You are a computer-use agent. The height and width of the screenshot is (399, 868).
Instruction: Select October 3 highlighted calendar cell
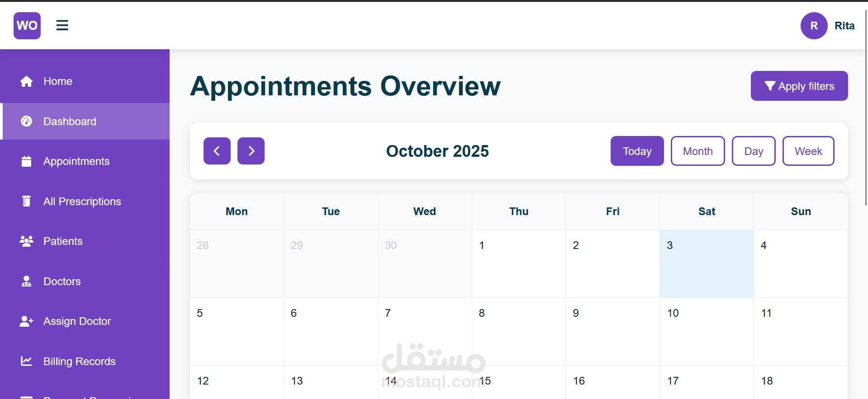pyautogui.click(x=707, y=263)
